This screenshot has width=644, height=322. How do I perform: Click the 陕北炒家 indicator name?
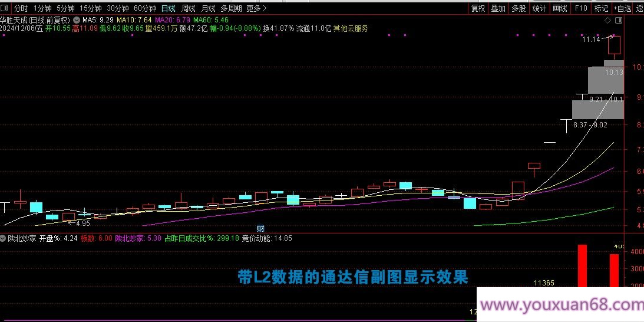pyautogui.click(x=22, y=238)
